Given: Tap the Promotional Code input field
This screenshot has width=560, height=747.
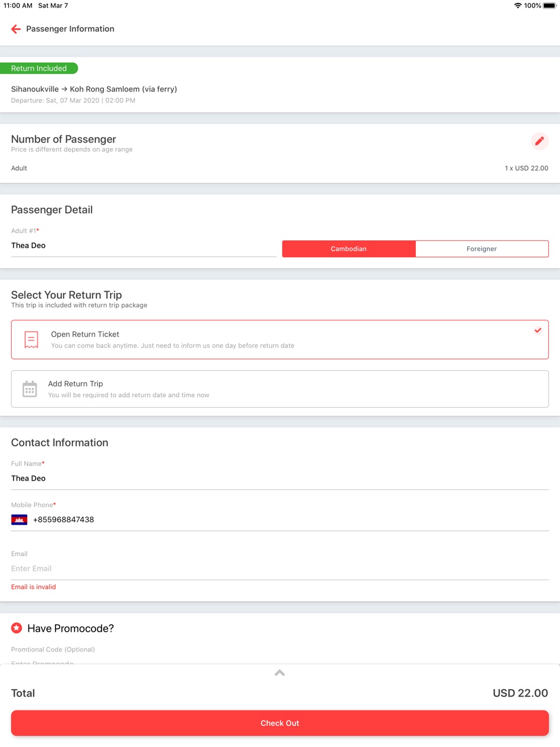Looking at the screenshot, I should [x=280, y=662].
